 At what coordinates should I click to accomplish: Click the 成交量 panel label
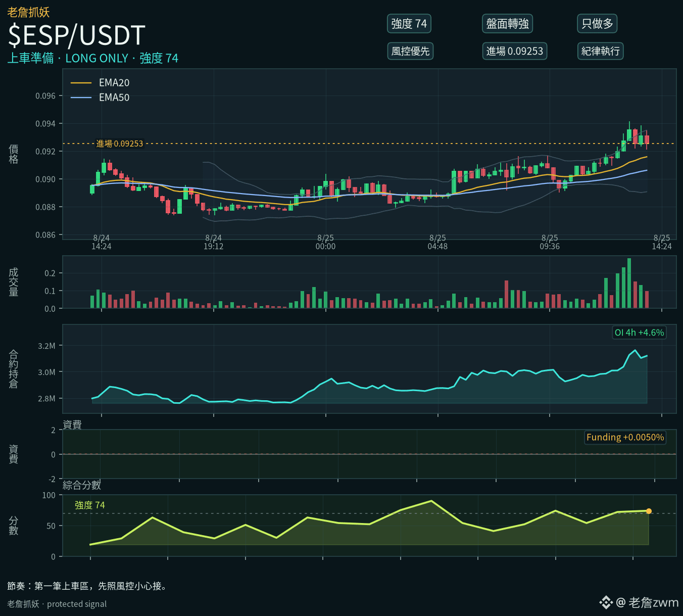click(14, 282)
